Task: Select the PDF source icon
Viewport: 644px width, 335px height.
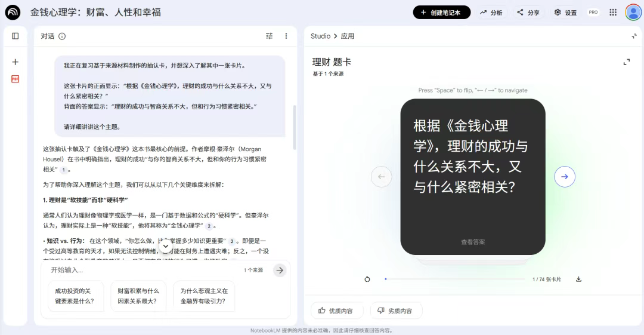Action: pos(15,79)
